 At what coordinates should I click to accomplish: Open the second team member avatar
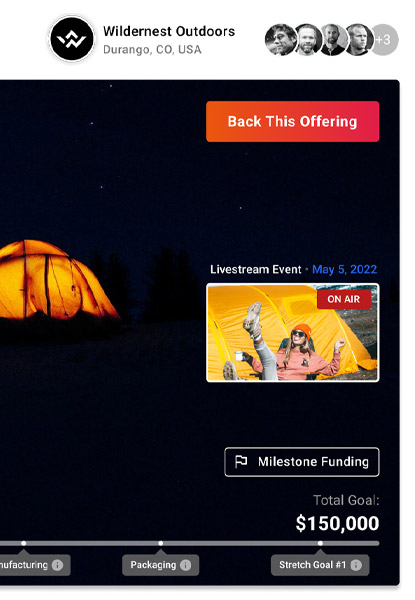pos(307,40)
